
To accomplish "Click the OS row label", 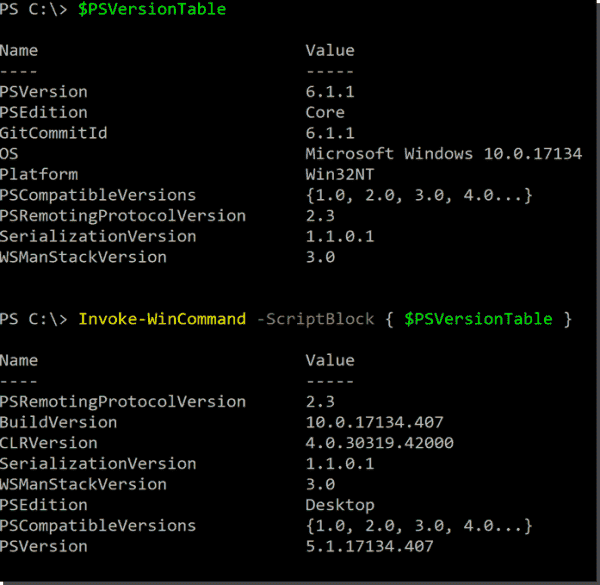I will point(9,154).
